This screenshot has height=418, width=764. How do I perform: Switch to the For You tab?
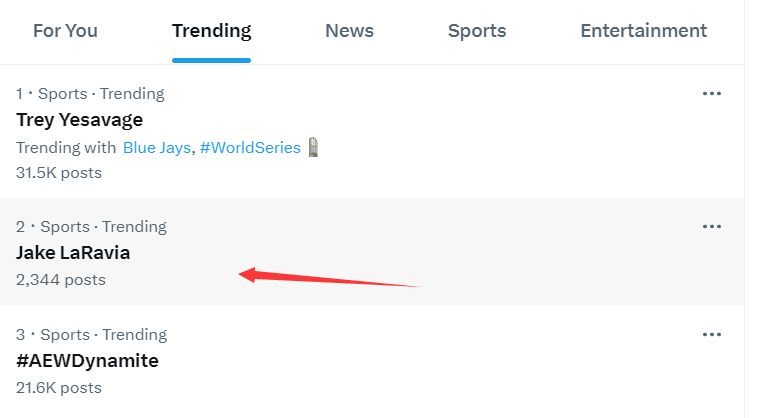coord(65,31)
